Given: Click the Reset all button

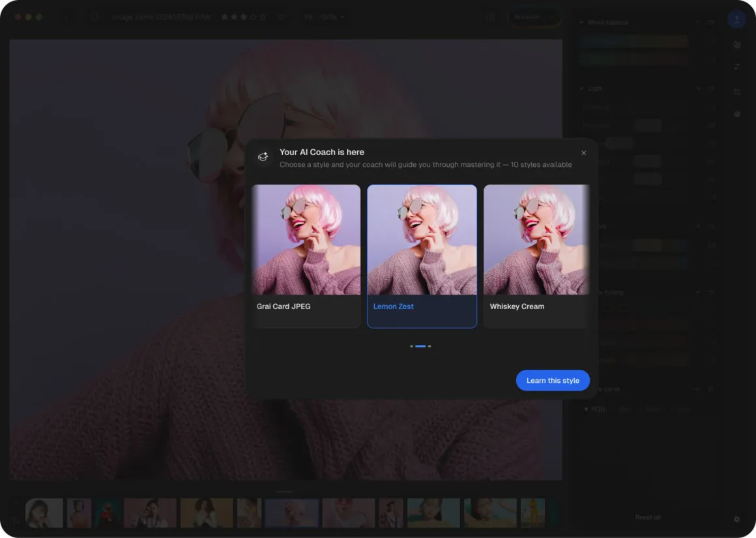Looking at the screenshot, I should point(648,517).
